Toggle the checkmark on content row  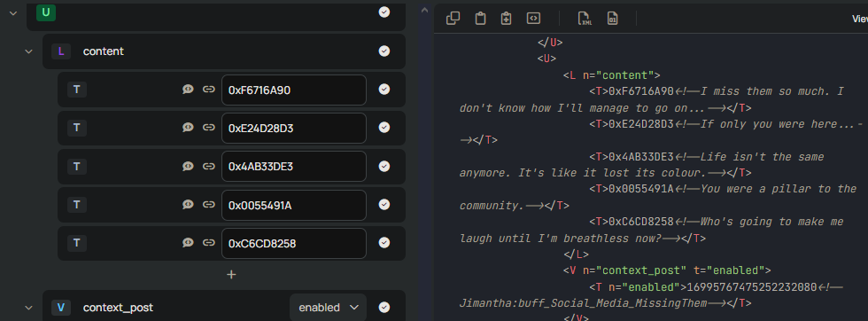(x=384, y=51)
